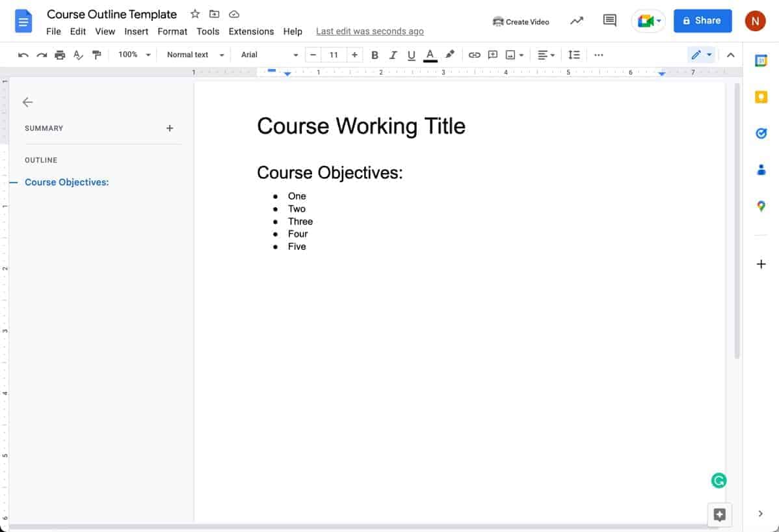Undo the last action
This screenshot has width=779, height=532.
coord(23,55)
